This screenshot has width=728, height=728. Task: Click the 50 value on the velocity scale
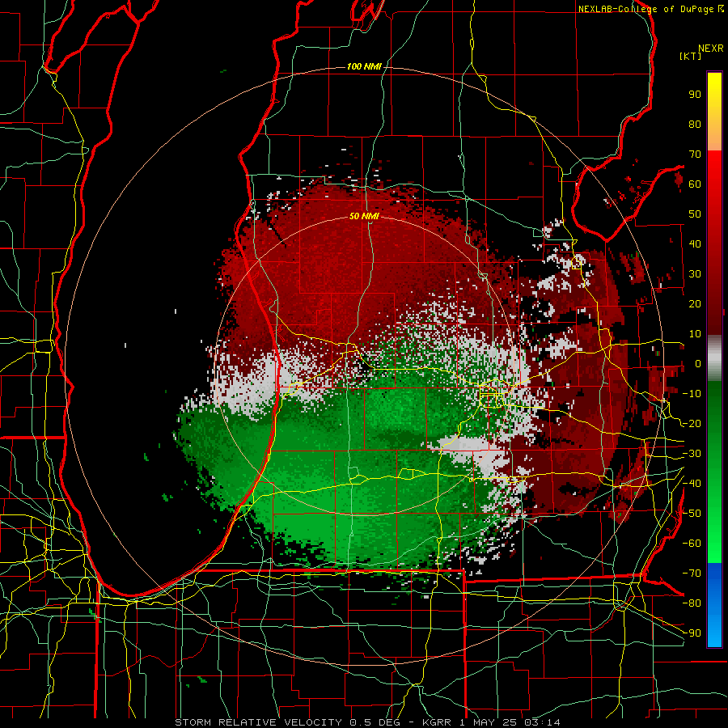[x=695, y=214]
